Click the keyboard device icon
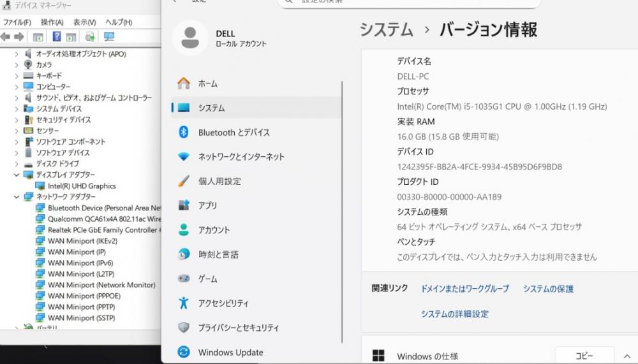Image resolution: width=638 pixels, height=364 pixels. pos(28,76)
